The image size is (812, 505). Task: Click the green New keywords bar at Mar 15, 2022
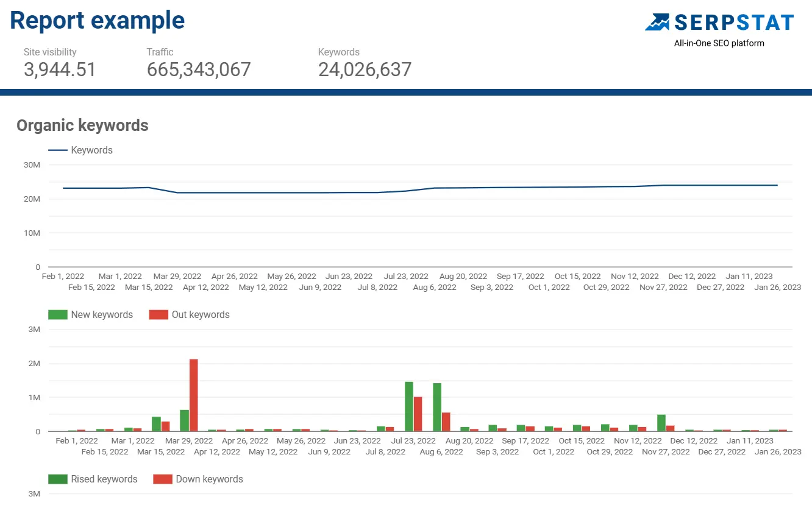point(156,424)
